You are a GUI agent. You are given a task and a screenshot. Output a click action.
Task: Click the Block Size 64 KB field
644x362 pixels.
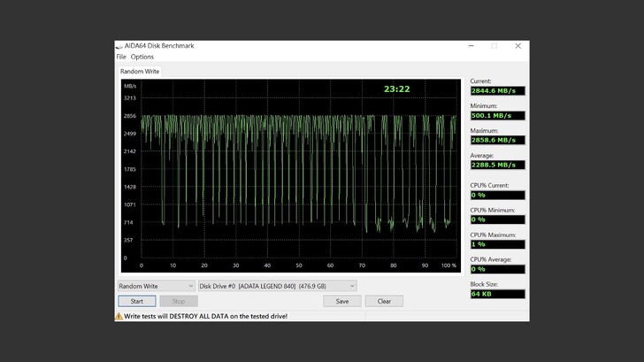pos(497,294)
